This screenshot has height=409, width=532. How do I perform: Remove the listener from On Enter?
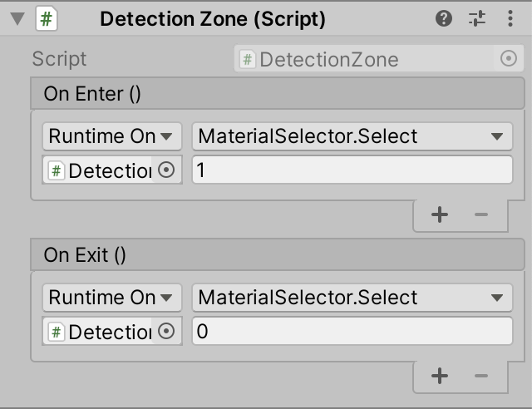[480, 214]
